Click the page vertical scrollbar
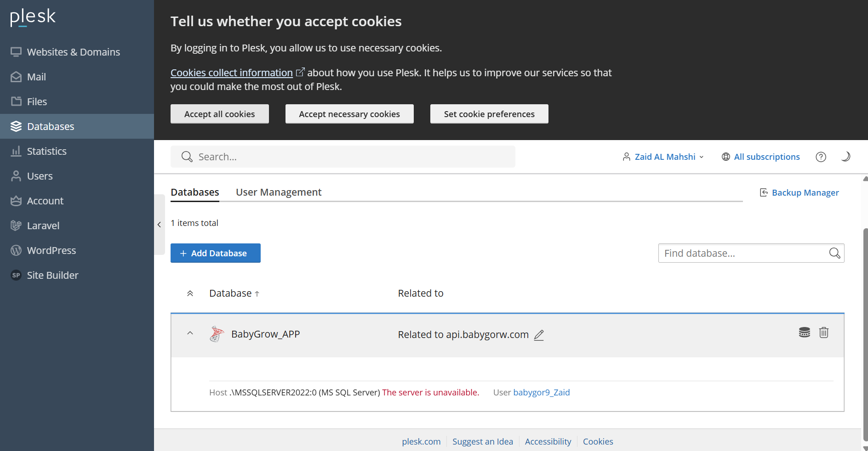The image size is (868, 451). point(865,335)
